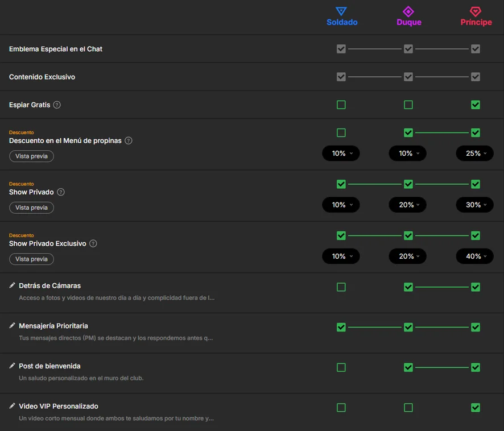Image resolution: width=504 pixels, height=431 pixels.
Task: Uncheck Post de bienvenida for Príncipe
Action: point(476,367)
